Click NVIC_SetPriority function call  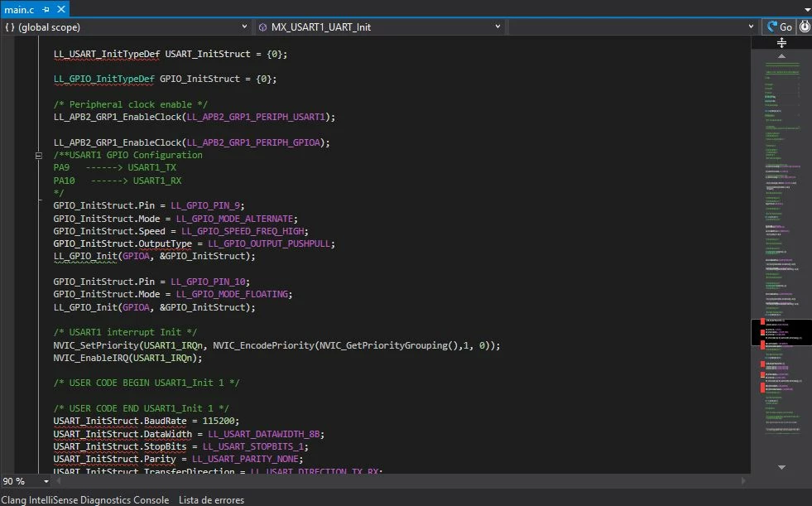point(96,345)
